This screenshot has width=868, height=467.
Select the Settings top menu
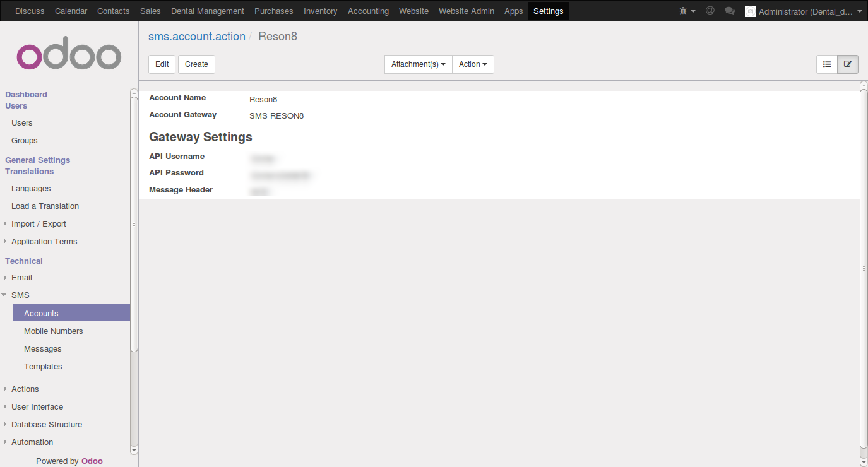point(549,11)
